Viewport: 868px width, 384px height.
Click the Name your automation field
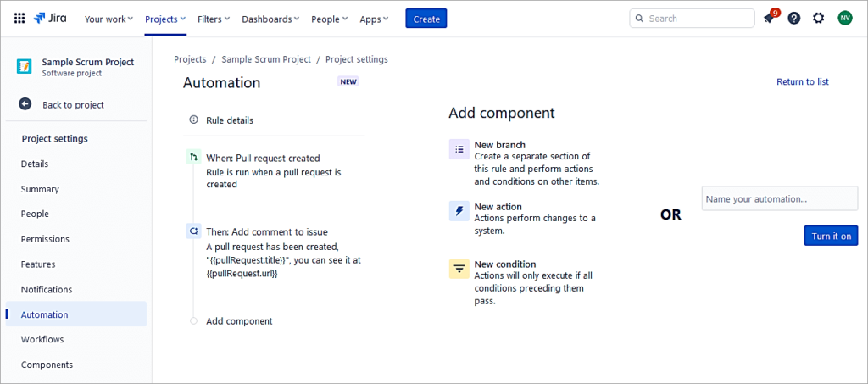click(779, 198)
